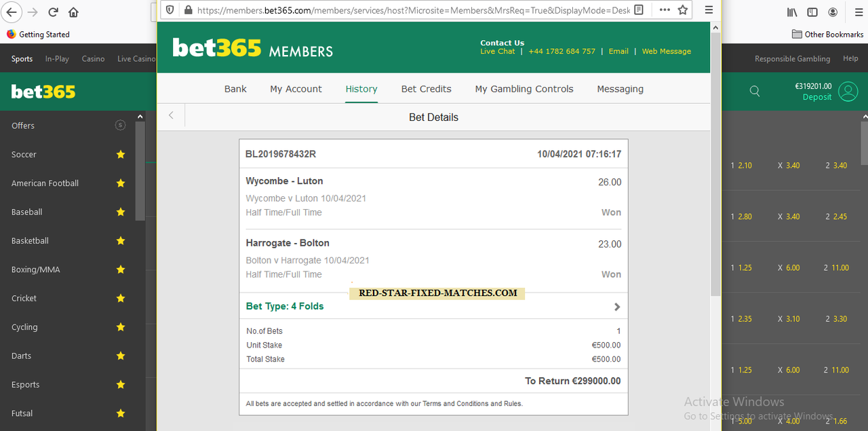Open page actions three-dot menu
The image size is (868, 431).
(665, 10)
